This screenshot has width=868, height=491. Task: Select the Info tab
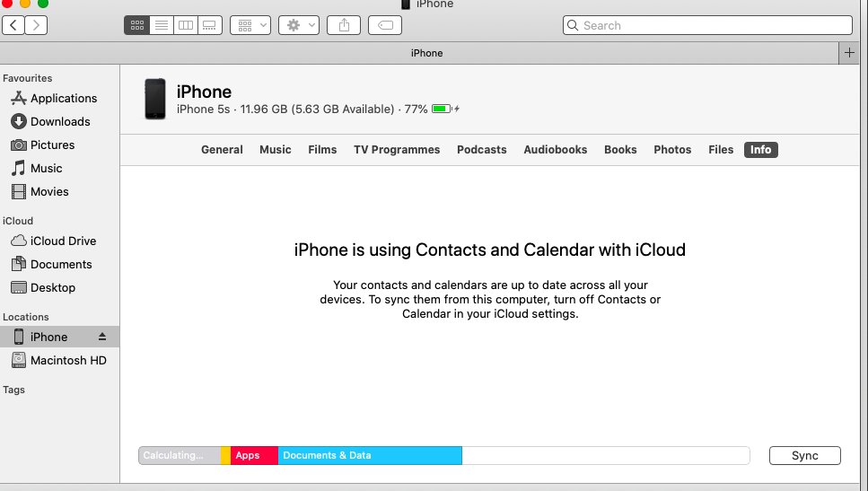point(760,150)
